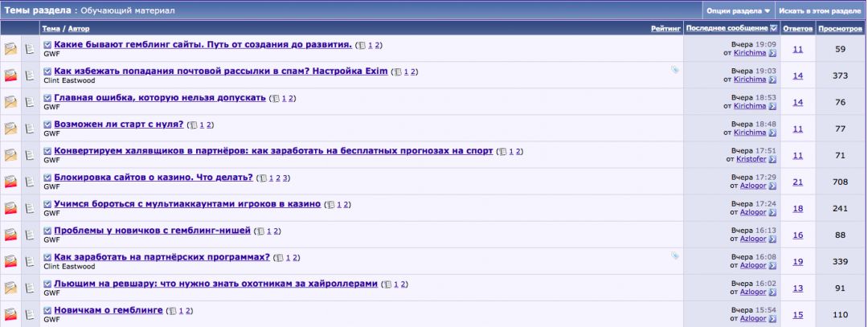Open the thread about Exim spam configuration
The width and height of the screenshot is (868, 327).
click(221, 72)
